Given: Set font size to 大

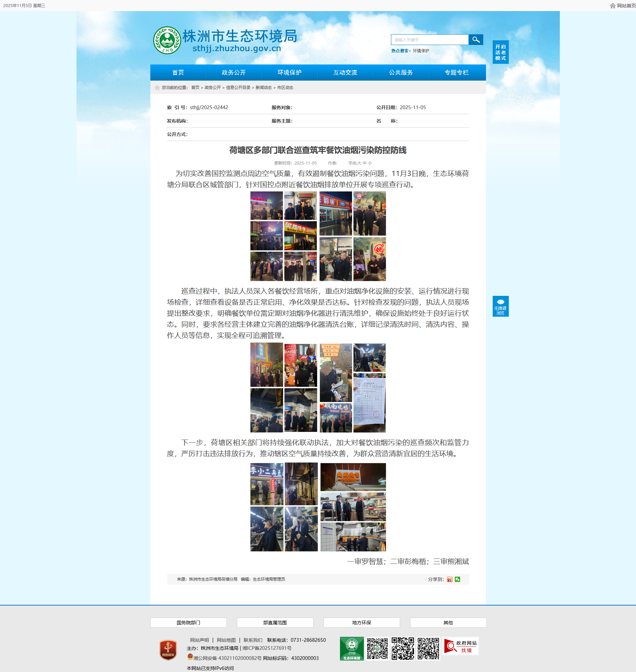Looking at the screenshot, I should pyautogui.click(x=359, y=163).
